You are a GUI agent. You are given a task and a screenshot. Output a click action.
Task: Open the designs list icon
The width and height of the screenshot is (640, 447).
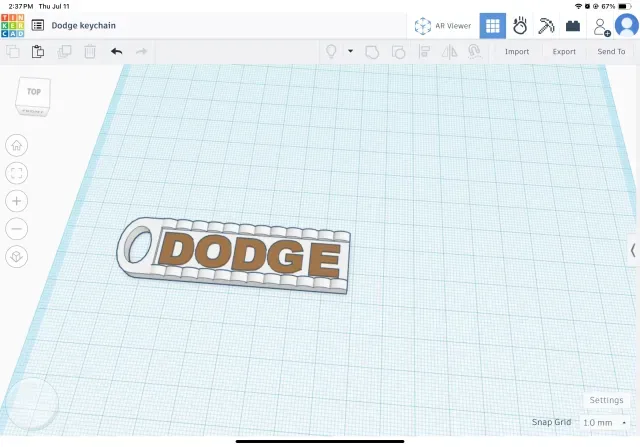(x=38, y=25)
